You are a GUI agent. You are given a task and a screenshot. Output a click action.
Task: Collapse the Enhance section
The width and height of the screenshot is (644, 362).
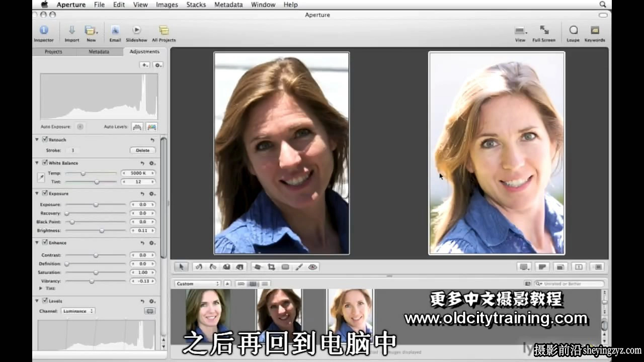37,242
